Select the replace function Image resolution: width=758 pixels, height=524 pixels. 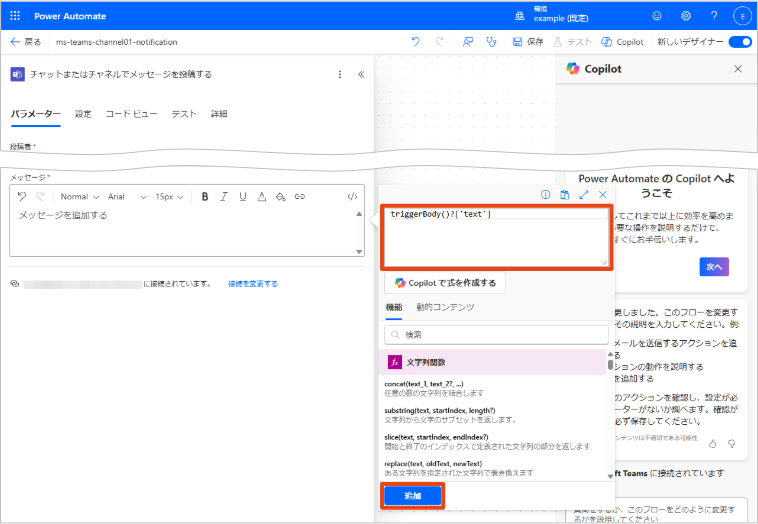pos(492,468)
